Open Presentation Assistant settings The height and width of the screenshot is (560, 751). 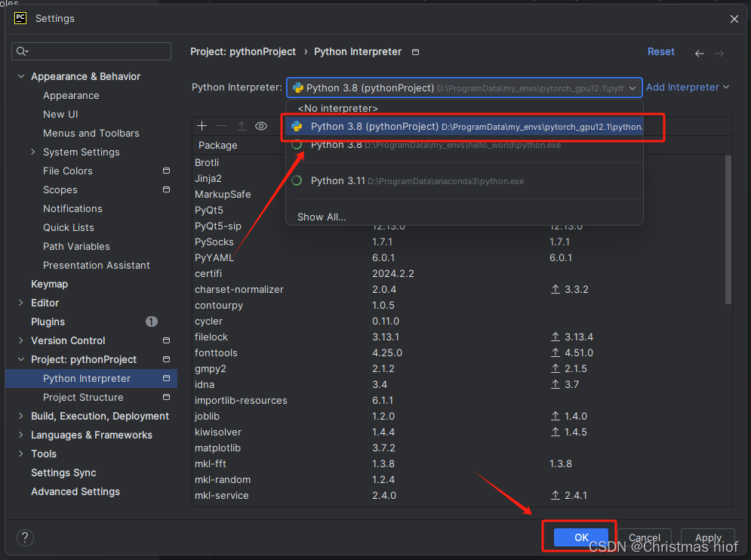pos(97,265)
